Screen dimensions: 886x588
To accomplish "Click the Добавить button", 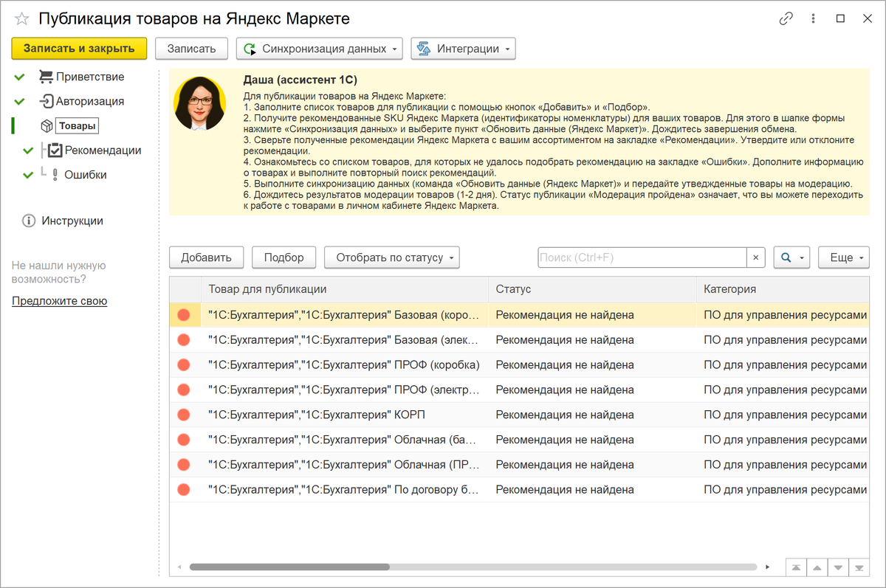I will [206, 257].
